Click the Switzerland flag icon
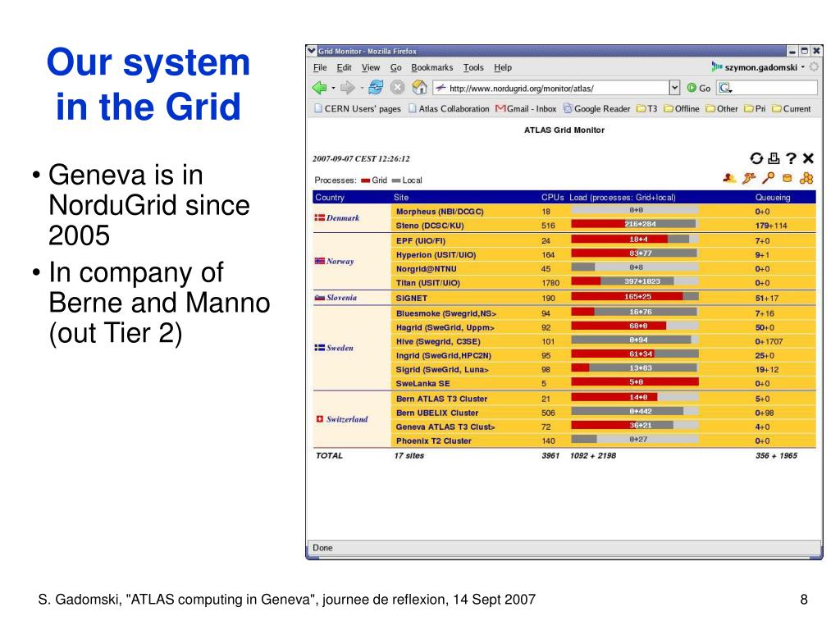 [x=320, y=419]
